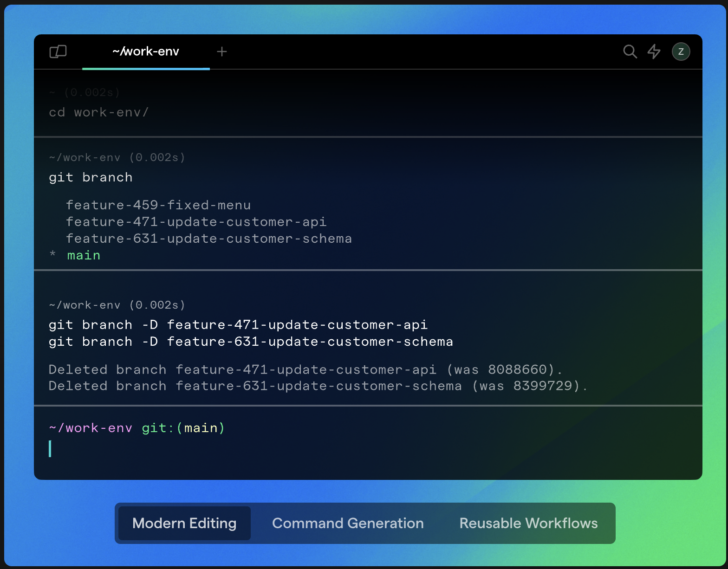728x569 pixels.
Task: Click the green 'main' current branch name
Action: click(84, 255)
